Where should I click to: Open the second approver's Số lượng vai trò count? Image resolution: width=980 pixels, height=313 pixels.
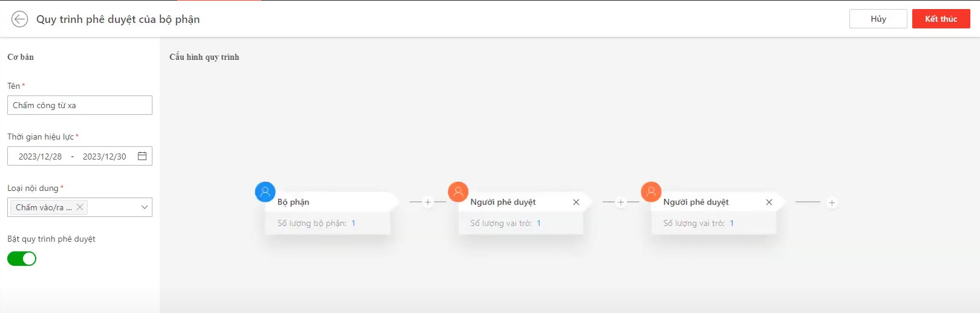[731, 223]
